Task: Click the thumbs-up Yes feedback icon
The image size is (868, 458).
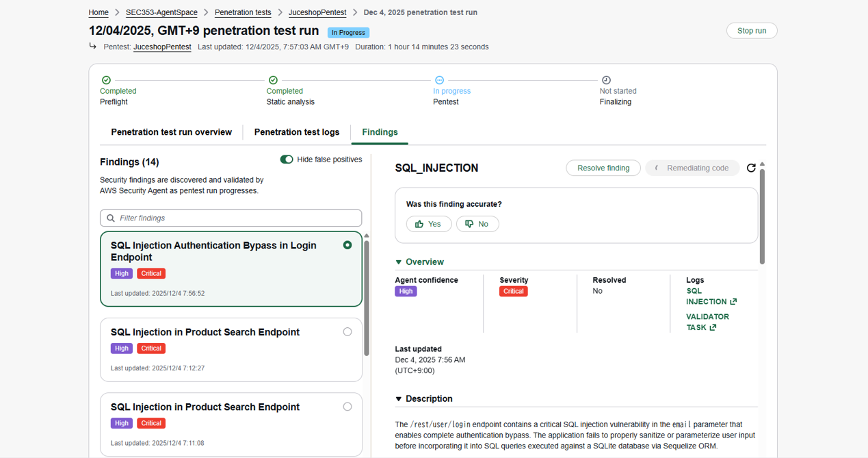Action: 419,224
